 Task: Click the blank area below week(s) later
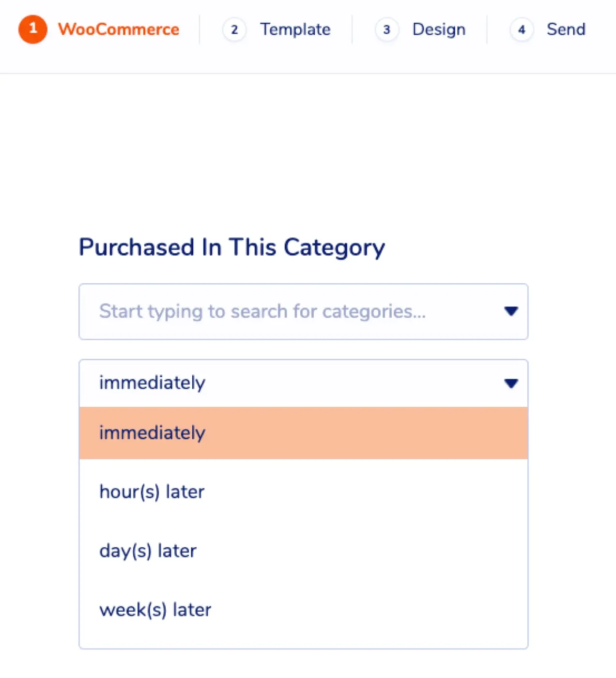tap(303, 643)
